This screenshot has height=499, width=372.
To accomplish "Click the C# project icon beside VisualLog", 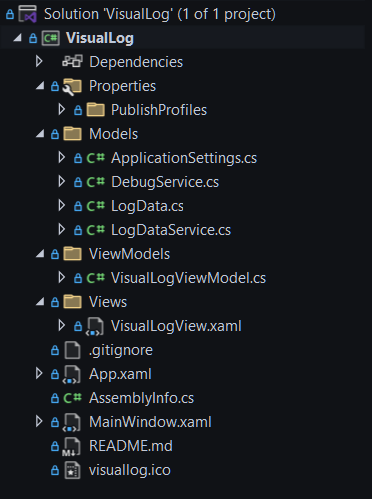I will tap(51, 38).
